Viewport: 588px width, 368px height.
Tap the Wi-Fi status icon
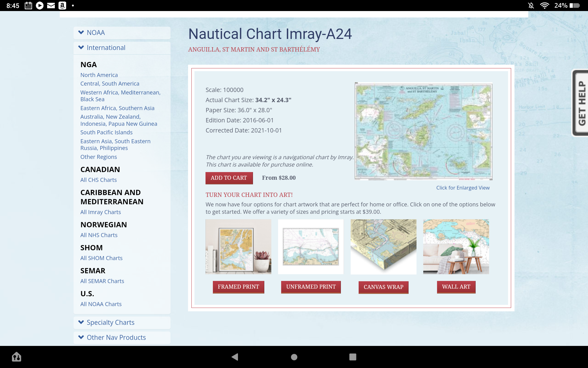[545, 6]
